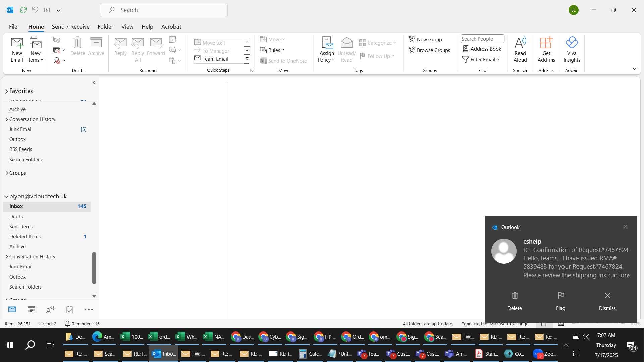The image size is (644, 362).
Task: Click the Search box
Action: pos(164,10)
